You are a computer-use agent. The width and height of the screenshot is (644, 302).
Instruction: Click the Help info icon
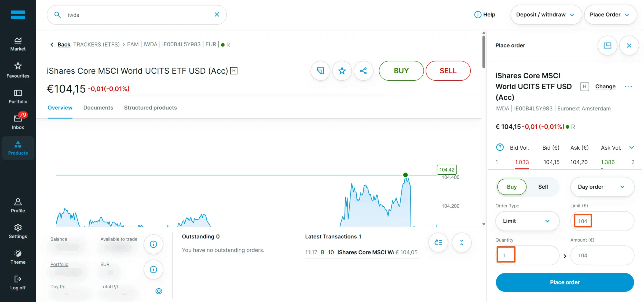pyautogui.click(x=478, y=15)
